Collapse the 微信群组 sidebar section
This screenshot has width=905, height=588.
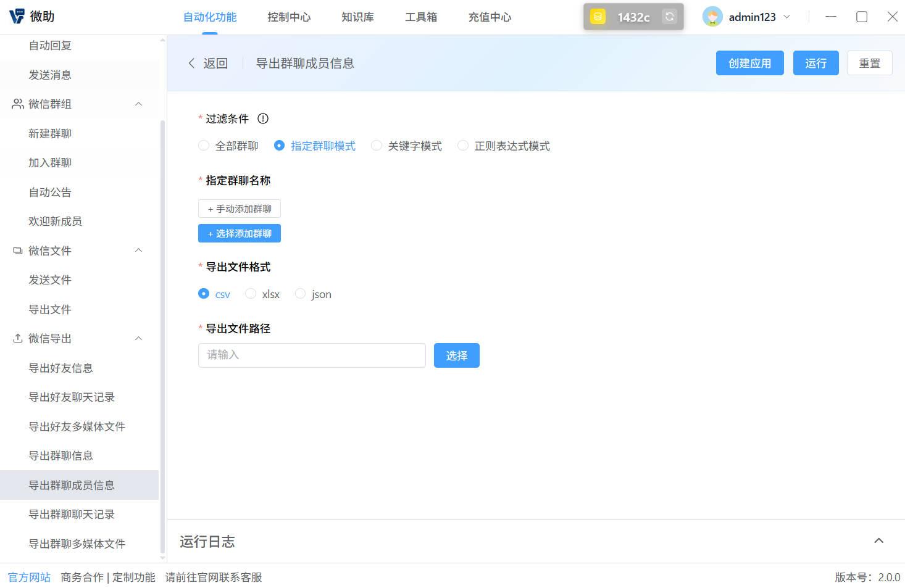coord(139,104)
